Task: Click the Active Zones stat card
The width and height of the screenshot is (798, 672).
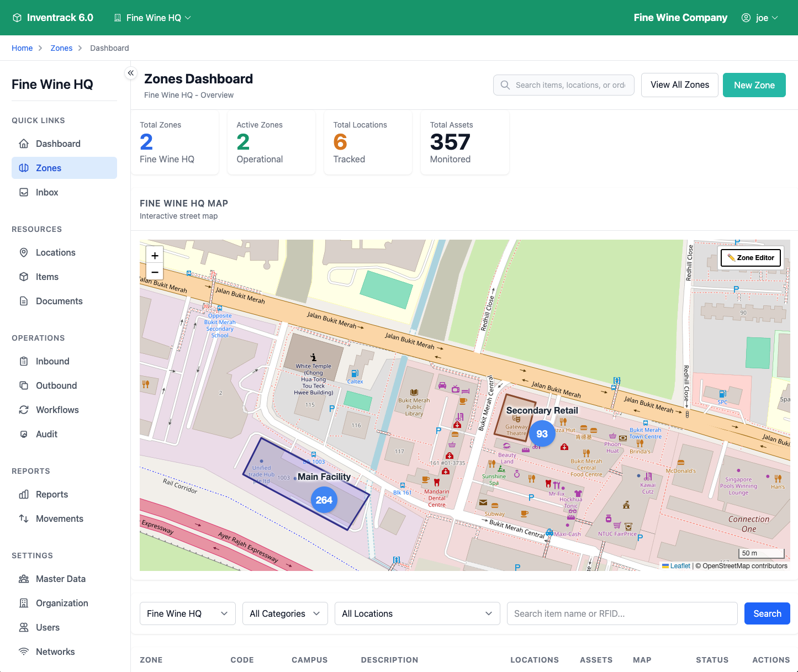Action: tap(272, 143)
